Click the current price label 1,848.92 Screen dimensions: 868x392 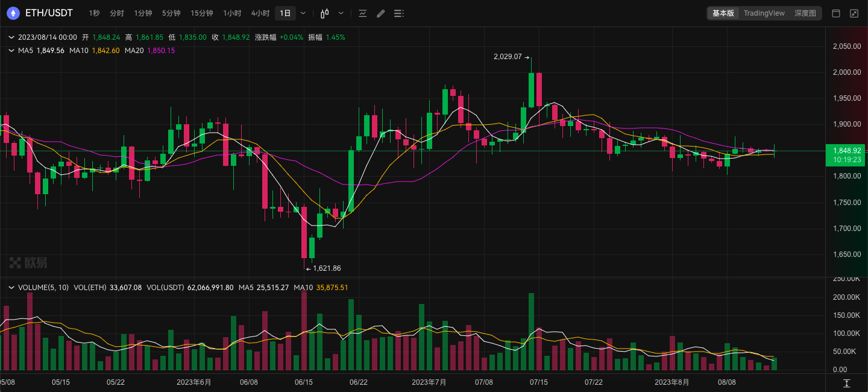(846, 151)
